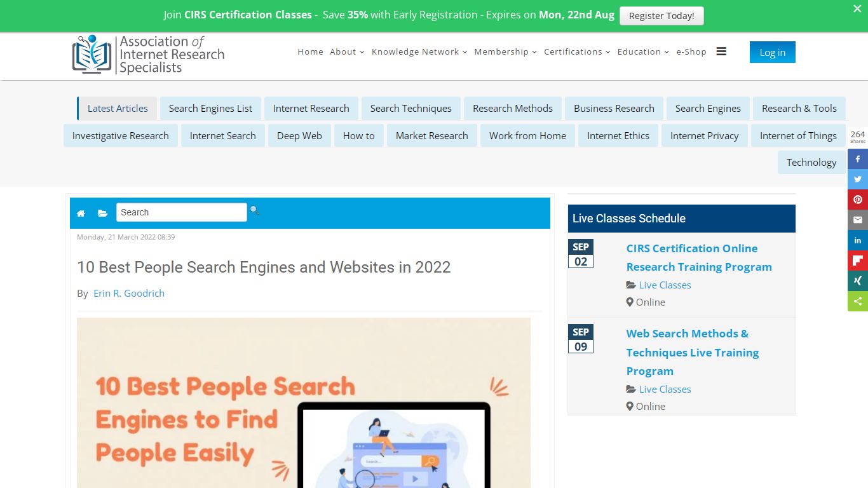Screen dimensions: 868x488
Task: Open author link Erin R. Goodrich
Action: [x=129, y=294]
